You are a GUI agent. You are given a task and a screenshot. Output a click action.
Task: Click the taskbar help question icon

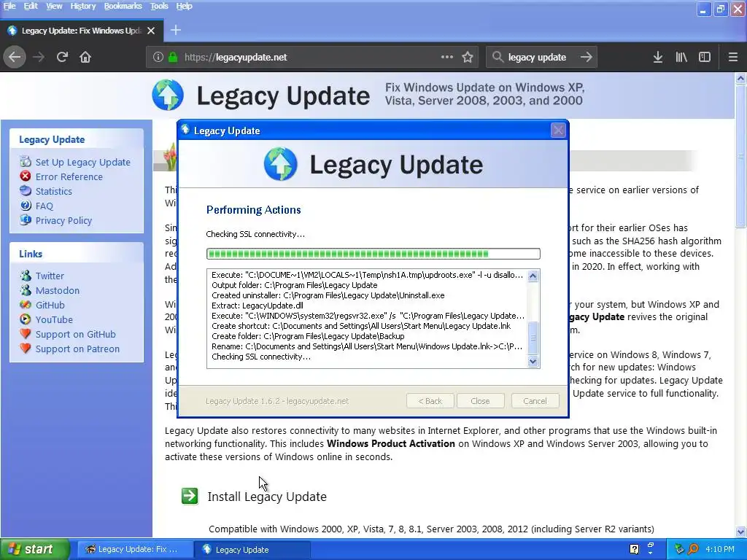[634, 549]
